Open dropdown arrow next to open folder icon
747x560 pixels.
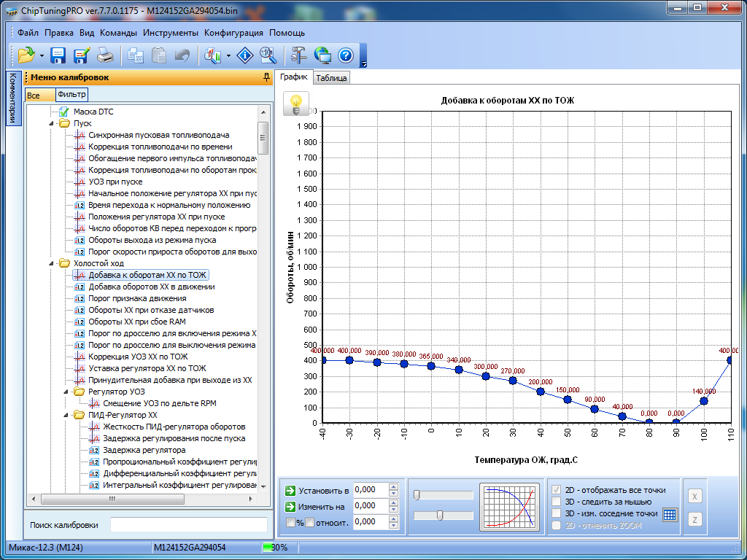click(42, 55)
